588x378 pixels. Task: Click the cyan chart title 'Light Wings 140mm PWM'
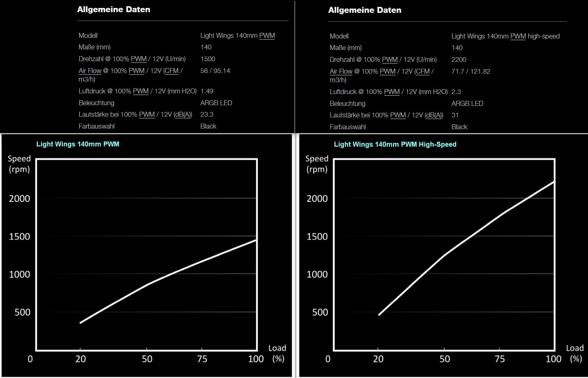pyautogui.click(x=78, y=144)
